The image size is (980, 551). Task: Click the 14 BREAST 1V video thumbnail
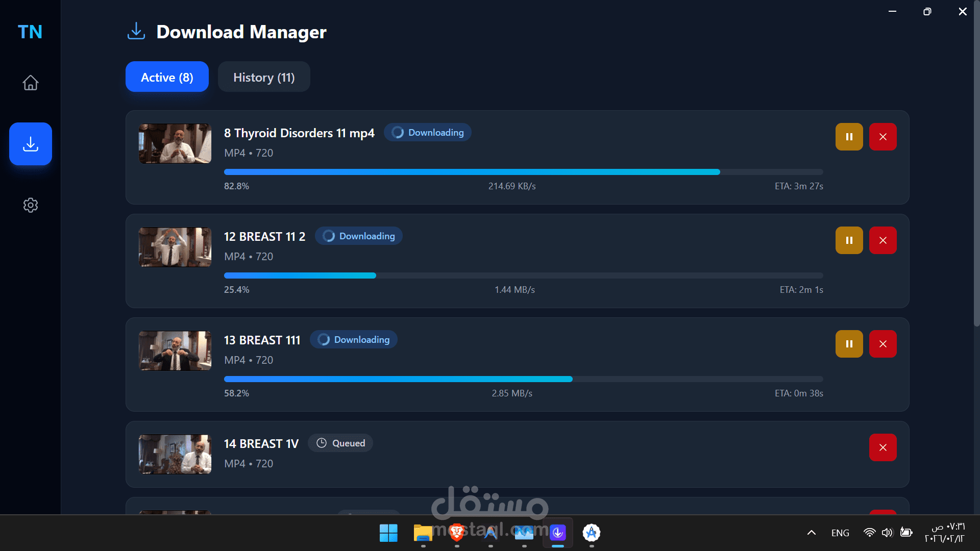tap(175, 454)
